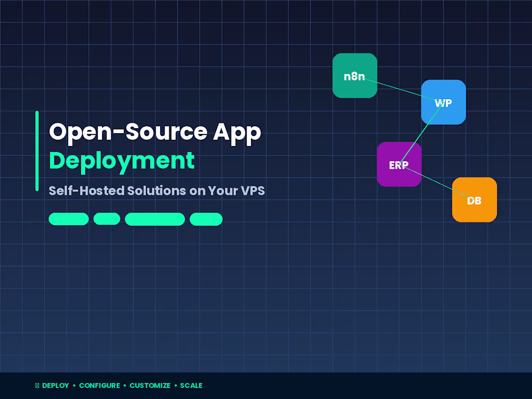Click "CONFIGURE" in the footer bar
This screenshot has width=532, height=399.
click(100, 385)
